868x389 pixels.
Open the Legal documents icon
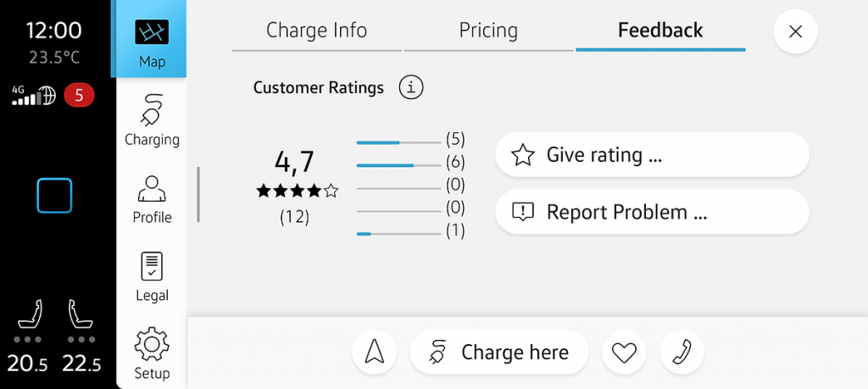point(152,277)
